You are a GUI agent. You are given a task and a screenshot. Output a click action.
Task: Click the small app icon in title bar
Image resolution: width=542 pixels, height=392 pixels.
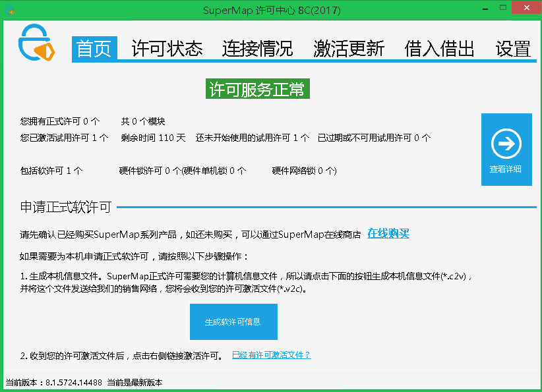click(10, 10)
